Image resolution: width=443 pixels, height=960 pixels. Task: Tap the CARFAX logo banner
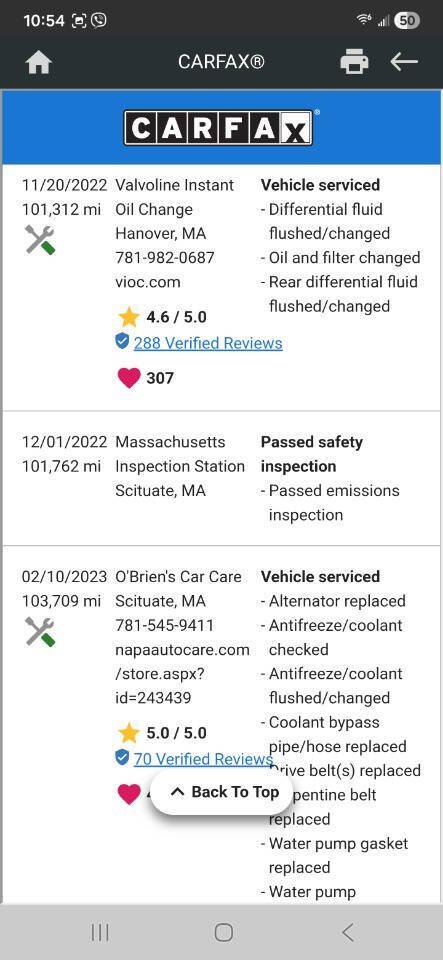coord(222,127)
